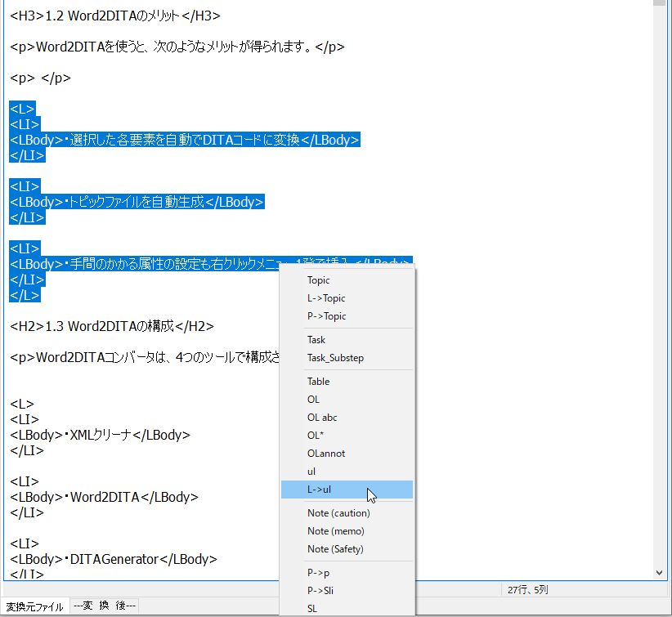
Task: Choose P->Sli from the context menu
Action: (x=347, y=590)
